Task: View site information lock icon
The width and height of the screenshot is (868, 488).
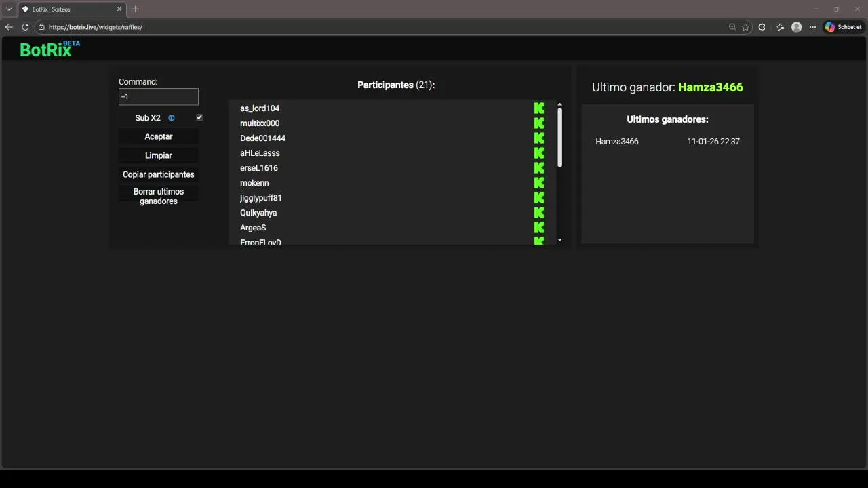Action: (x=41, y=27)
